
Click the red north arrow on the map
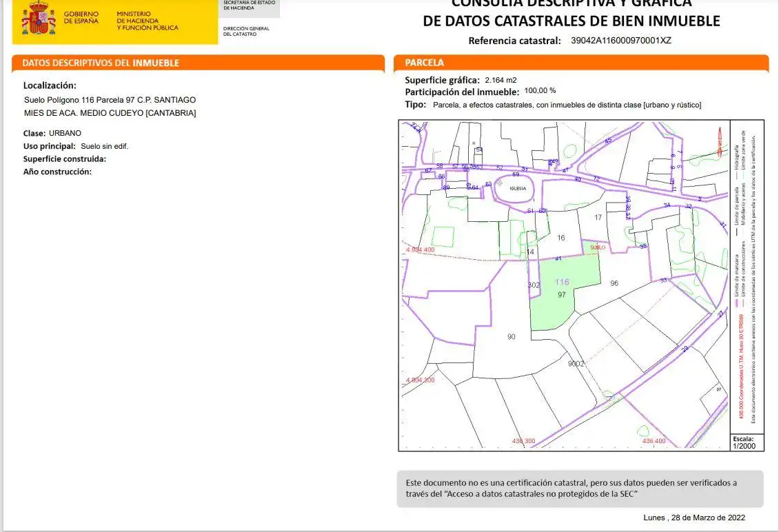[x=720, y=141]
